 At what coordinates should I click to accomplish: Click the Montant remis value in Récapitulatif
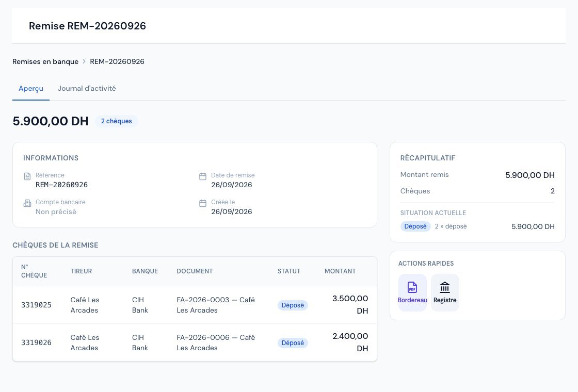pos(529,175)
